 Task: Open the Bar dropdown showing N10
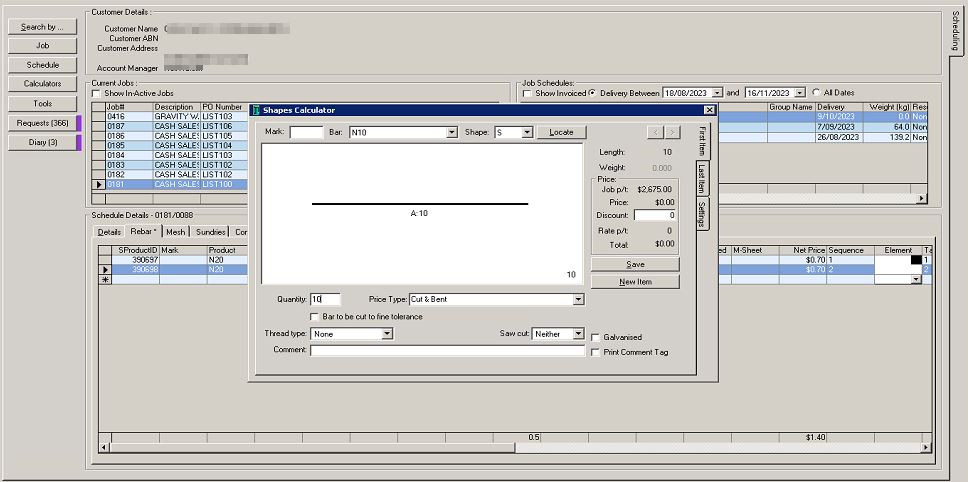point(452,132)
